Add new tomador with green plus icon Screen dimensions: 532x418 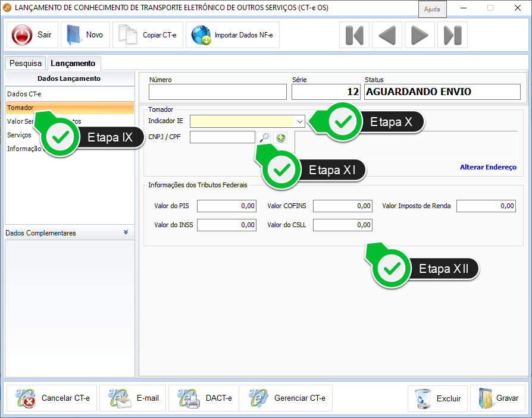pos(280,137)
